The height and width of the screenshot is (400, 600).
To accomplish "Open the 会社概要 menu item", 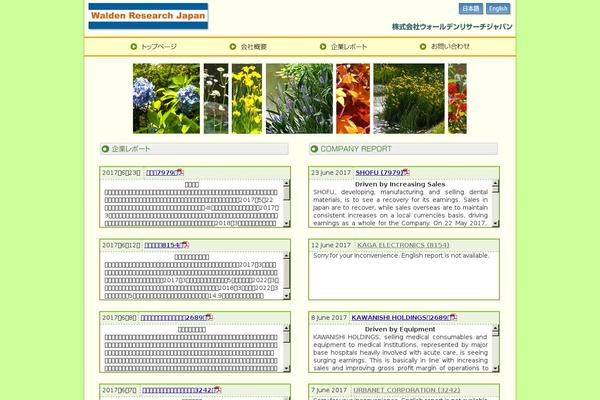I will (253, 47).
